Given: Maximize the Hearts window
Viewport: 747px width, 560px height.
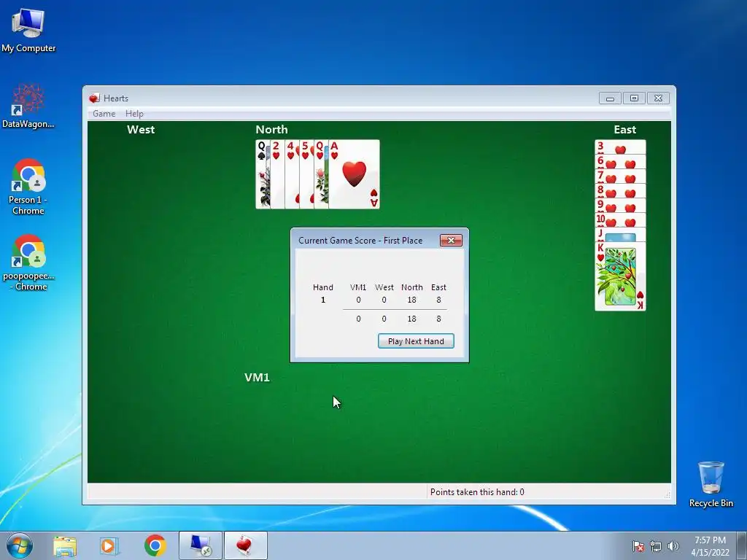Looking at the screenshot, I should point(634,98).
